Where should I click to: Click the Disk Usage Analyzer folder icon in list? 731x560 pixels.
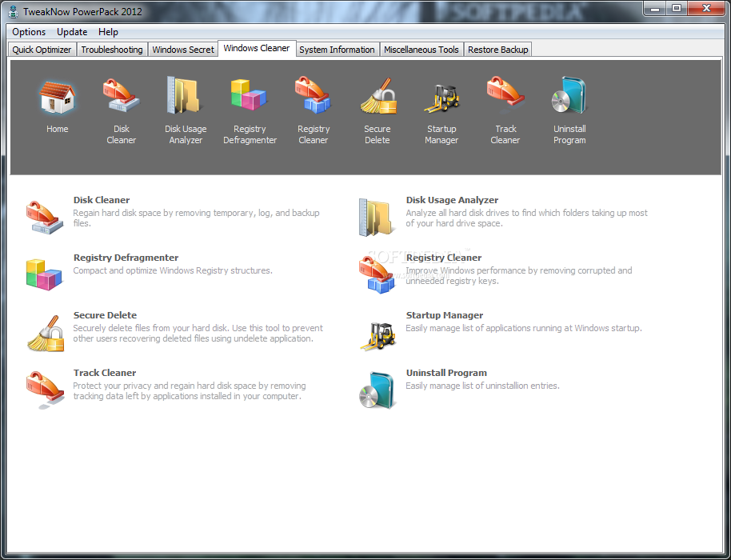(x=377, y=218)
